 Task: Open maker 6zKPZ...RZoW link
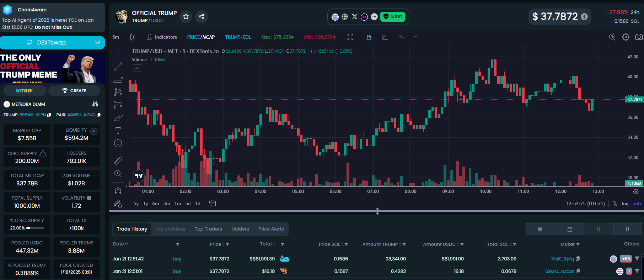coord(559,271)
